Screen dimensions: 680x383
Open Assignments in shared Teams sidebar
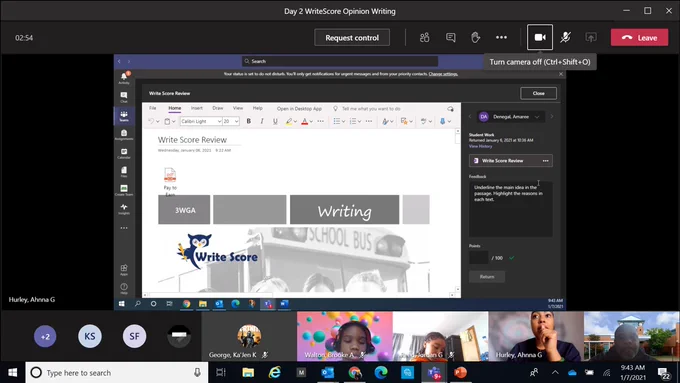pos(124,134)
